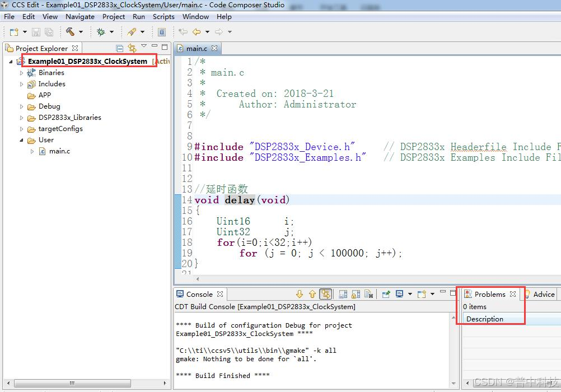
Task: Open the Project menu
Action: 114,16
